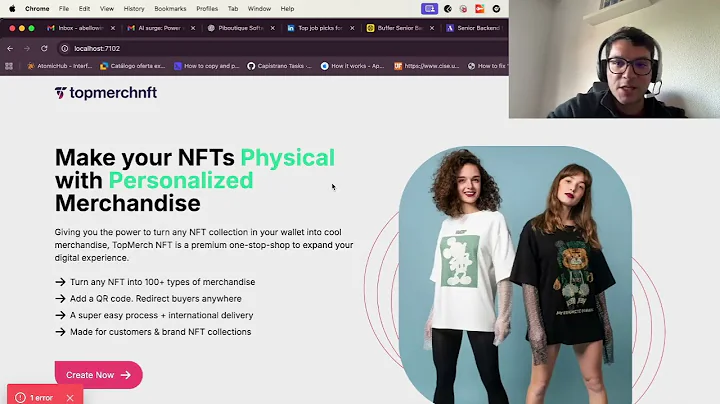Click the orange recorder menu bar icon
This screenshot has width=720, height=404.
479,9
